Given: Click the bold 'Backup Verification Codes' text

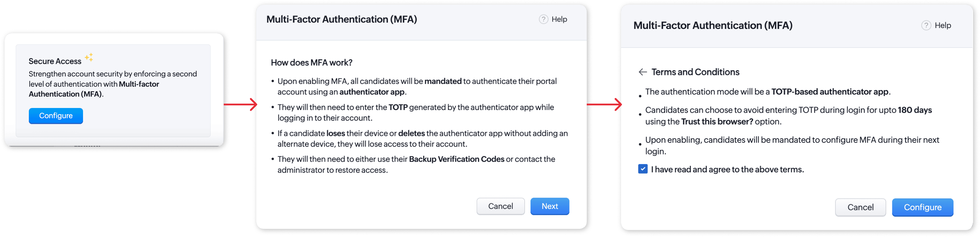Looking at the screenshot, I should 456,159.
